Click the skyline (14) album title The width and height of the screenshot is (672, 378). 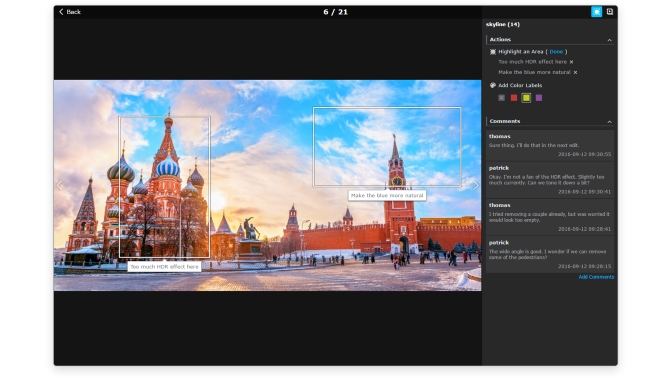503,24
